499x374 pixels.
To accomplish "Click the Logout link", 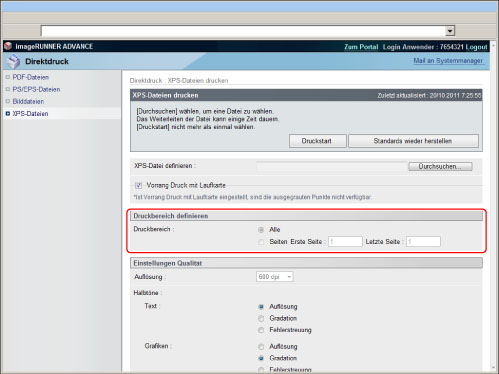I will click(476, 47).
